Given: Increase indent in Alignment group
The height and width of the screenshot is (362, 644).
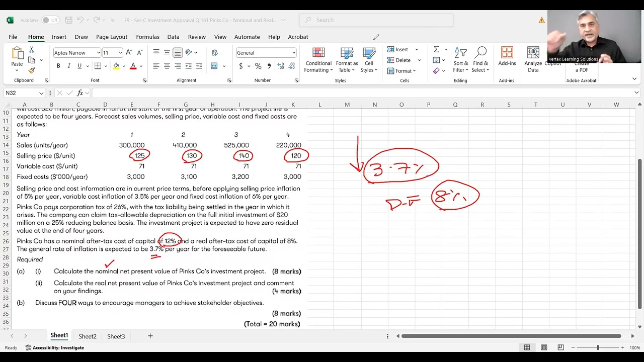Looking at the screenshot, I should click(199, 66).
